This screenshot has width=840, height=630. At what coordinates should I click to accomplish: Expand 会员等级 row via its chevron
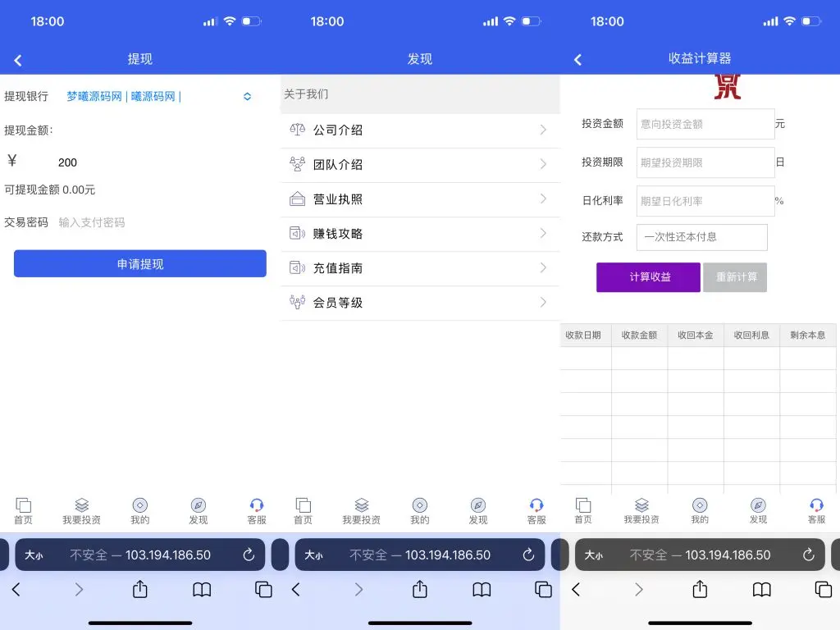pos(543,303)
